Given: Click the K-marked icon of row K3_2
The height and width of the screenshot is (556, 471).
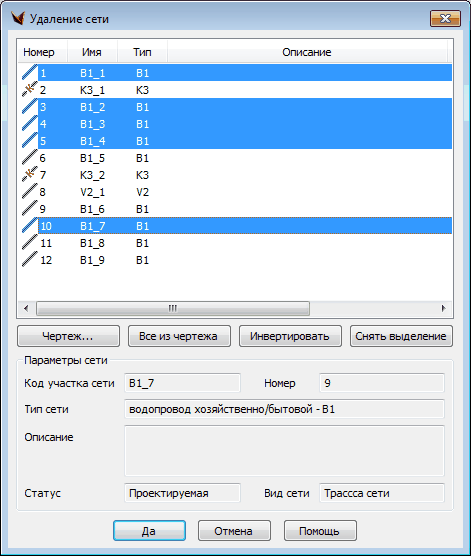Looking at the screenshot, I should (29, 175).
